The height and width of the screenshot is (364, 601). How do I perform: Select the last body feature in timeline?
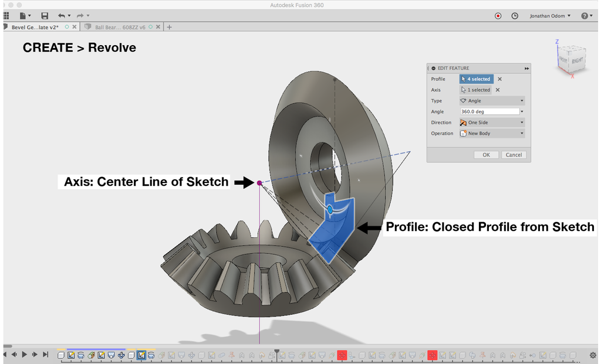pos(573,355)
